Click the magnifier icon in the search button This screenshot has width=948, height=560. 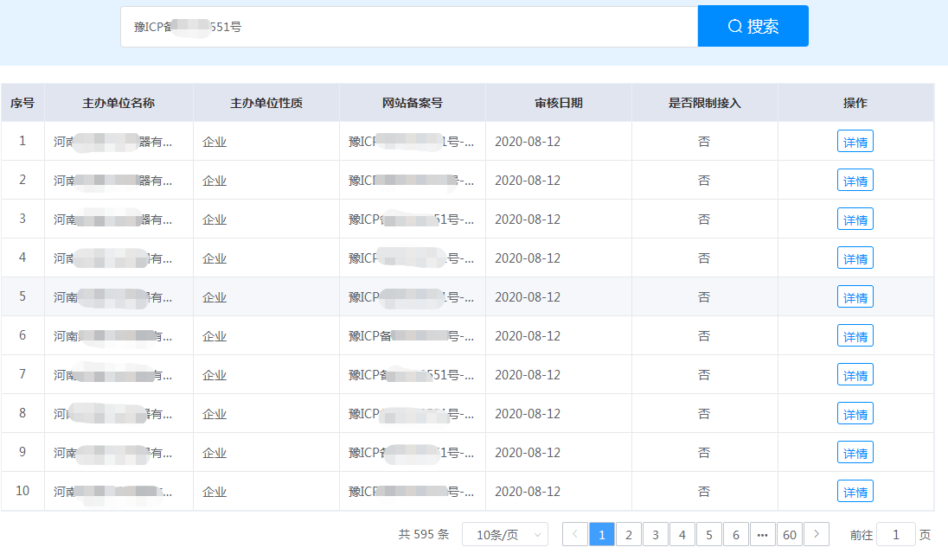pos(733,26)
